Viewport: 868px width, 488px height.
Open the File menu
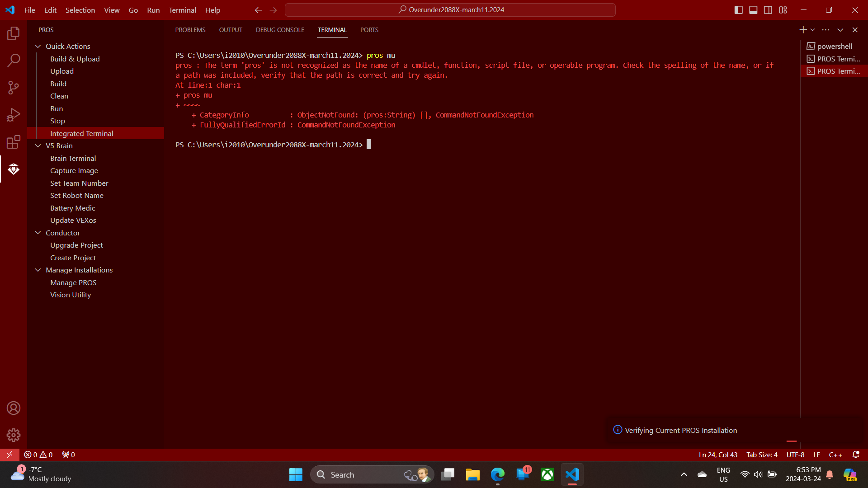pyautogui.click(x=30, y=10)
